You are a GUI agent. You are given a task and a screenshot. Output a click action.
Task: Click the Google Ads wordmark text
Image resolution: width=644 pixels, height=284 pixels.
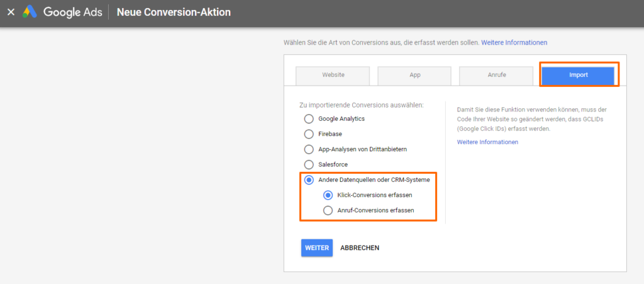pos(73,13)
